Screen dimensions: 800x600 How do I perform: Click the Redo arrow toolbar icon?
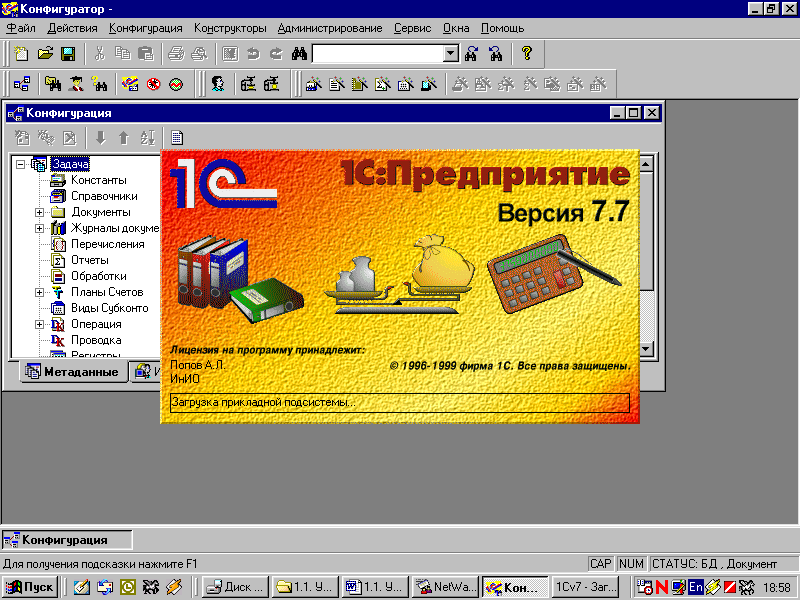point(276,54)
